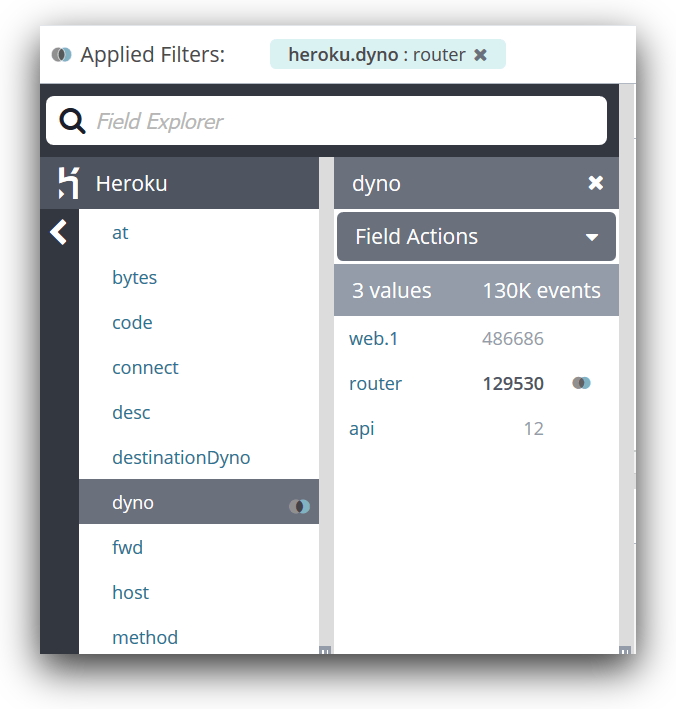Screen dimensions: 676x709
Task: Click the field list scrollbar handle
Action: tap(325, 650)
